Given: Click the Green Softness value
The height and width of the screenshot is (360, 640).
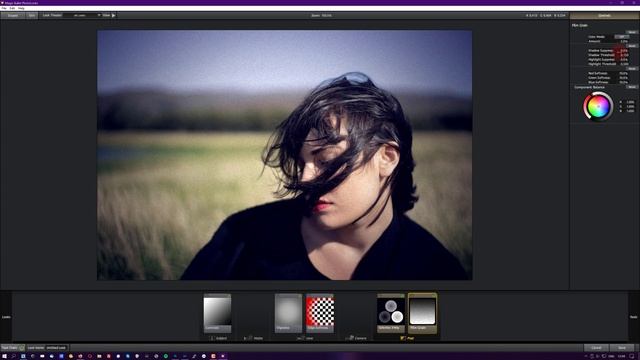Looking at the screenshot, I should pos(623,78).
